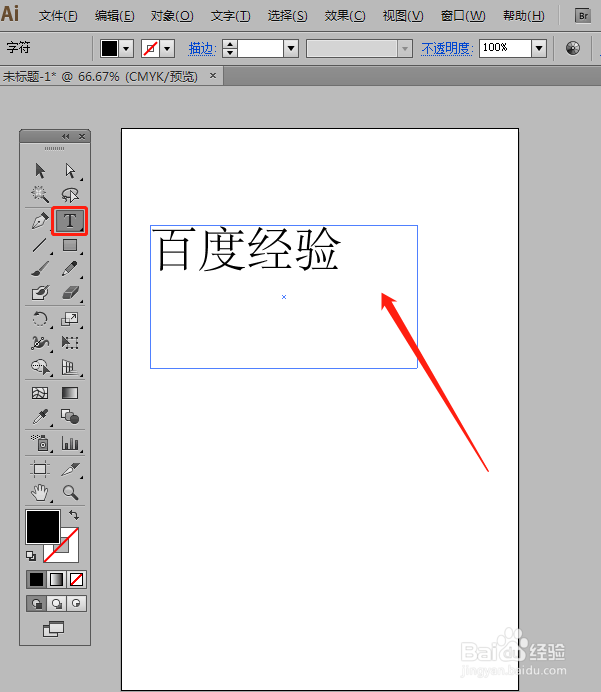Pick the Free Transform tool
This screenshot has width=601, height=692.
tap(70, 342)
